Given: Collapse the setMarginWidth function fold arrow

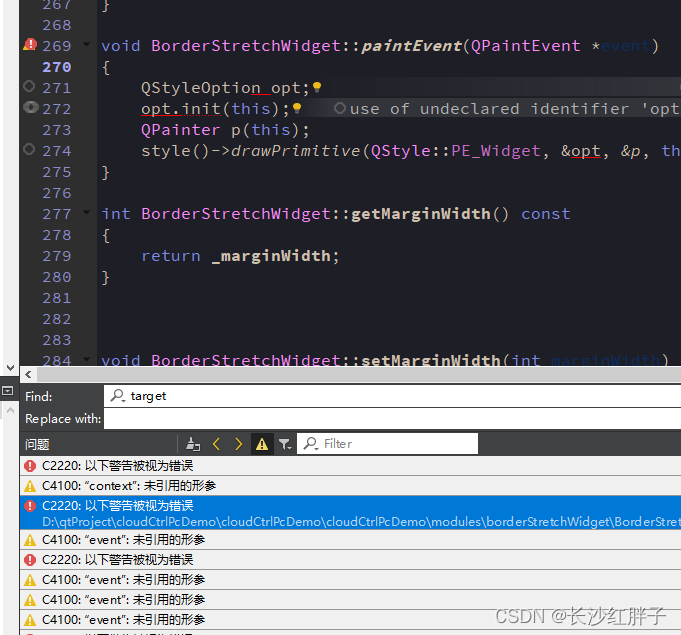Looking at the screenshot, I should (86, 359).
